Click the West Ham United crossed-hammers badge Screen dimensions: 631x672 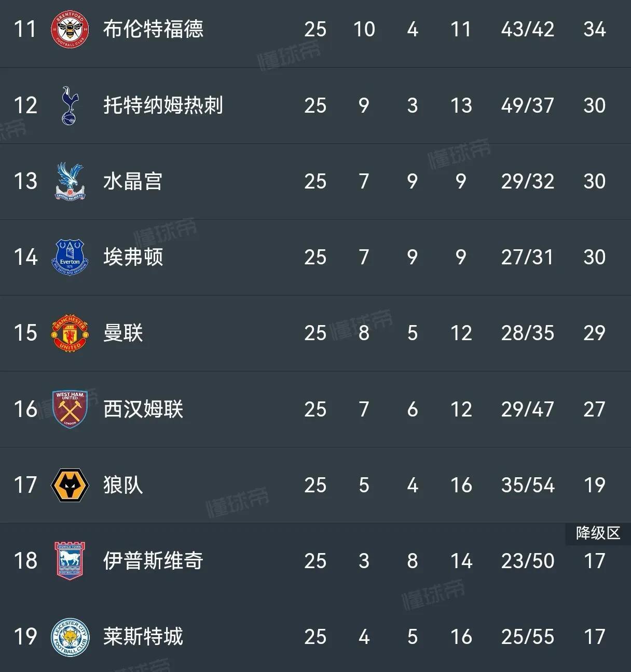pyautogui.click(x=70, y=409)
